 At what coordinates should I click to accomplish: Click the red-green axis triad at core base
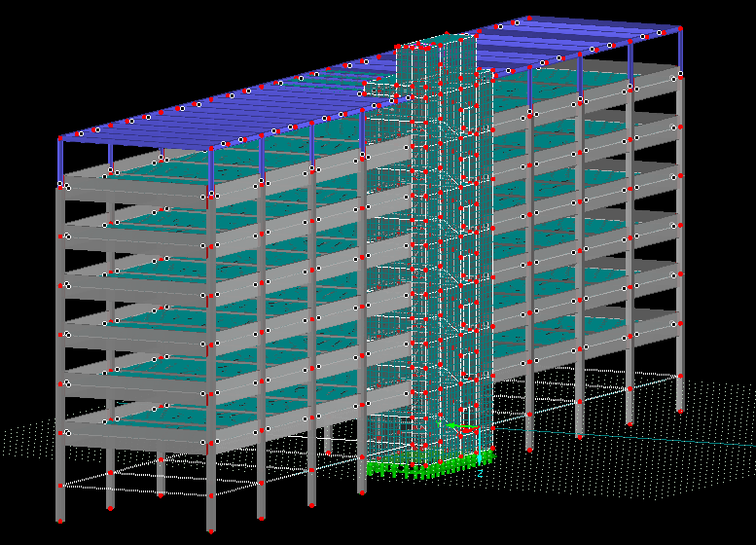(462, 428)
